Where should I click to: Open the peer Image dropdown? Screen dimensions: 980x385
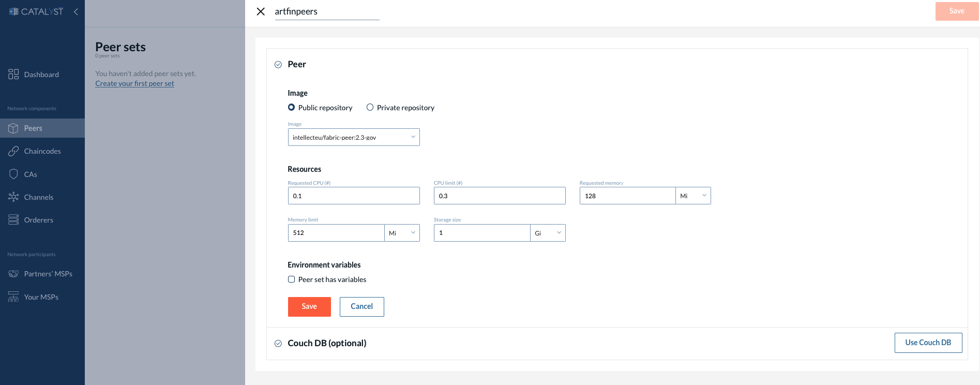pyautogui.click(x=354, y=137)
